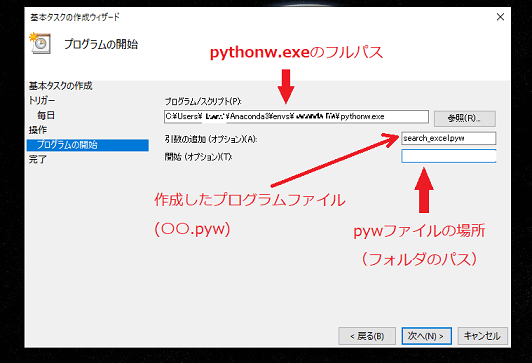Click the 参照(R) browse button
Viewport: 532px width, 363px height.
click(x=464, y=118)
